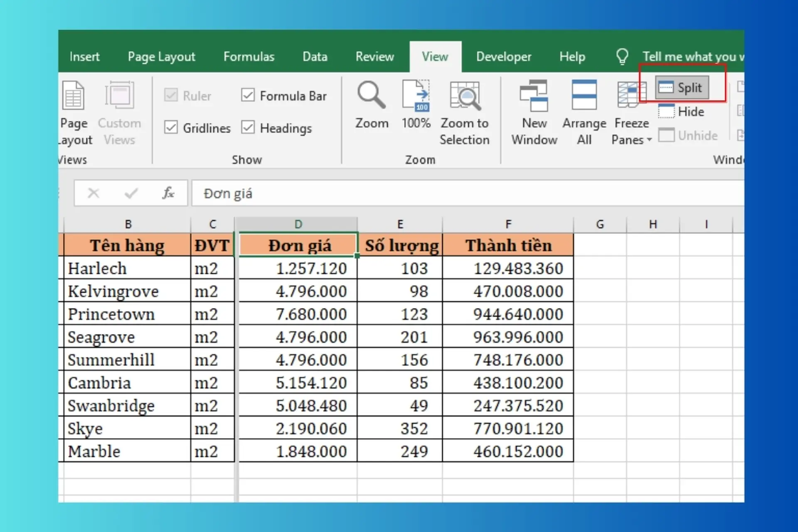The width and height of the screenshot is (798, 532).
Task: Click the Split button
Action: pos(682,87)
